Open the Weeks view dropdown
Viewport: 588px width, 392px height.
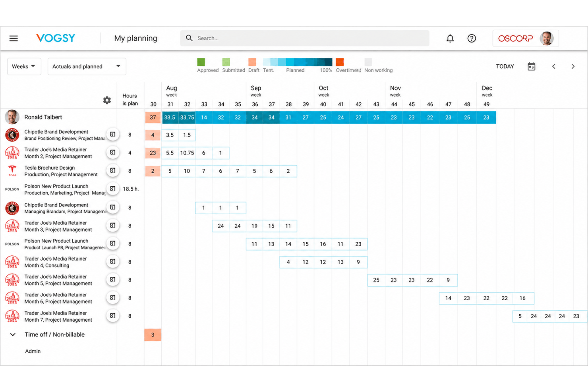point(24,66)
